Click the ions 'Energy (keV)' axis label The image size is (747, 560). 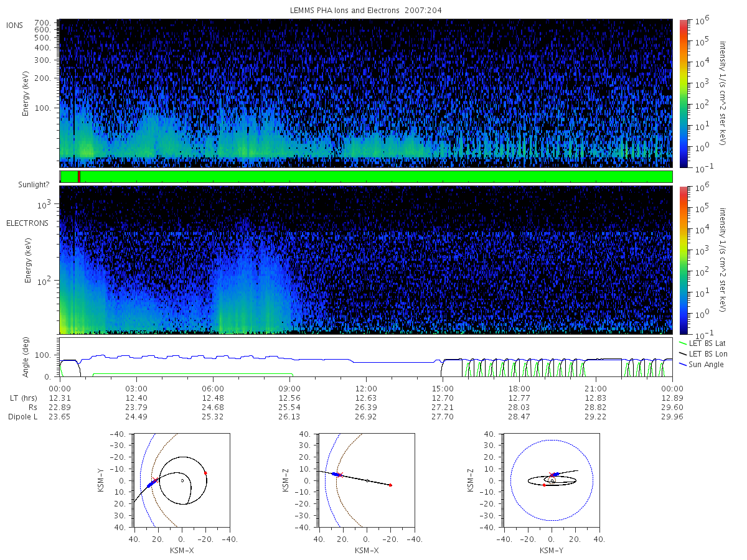point(26,93)
